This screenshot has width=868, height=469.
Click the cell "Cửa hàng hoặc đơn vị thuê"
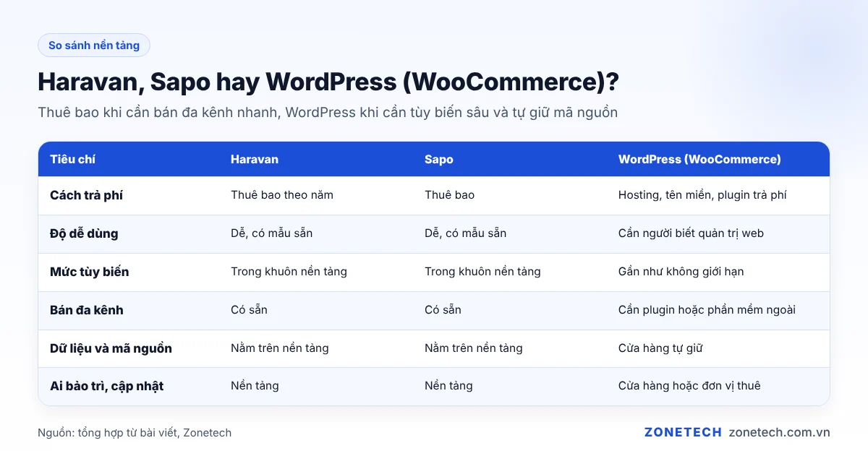click(x=689, y=386)
